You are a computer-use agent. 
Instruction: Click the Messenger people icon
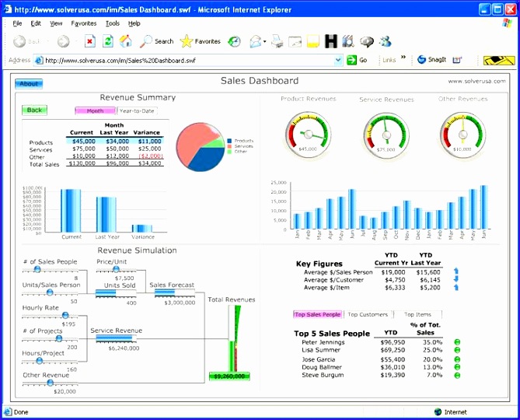(386, 41)
